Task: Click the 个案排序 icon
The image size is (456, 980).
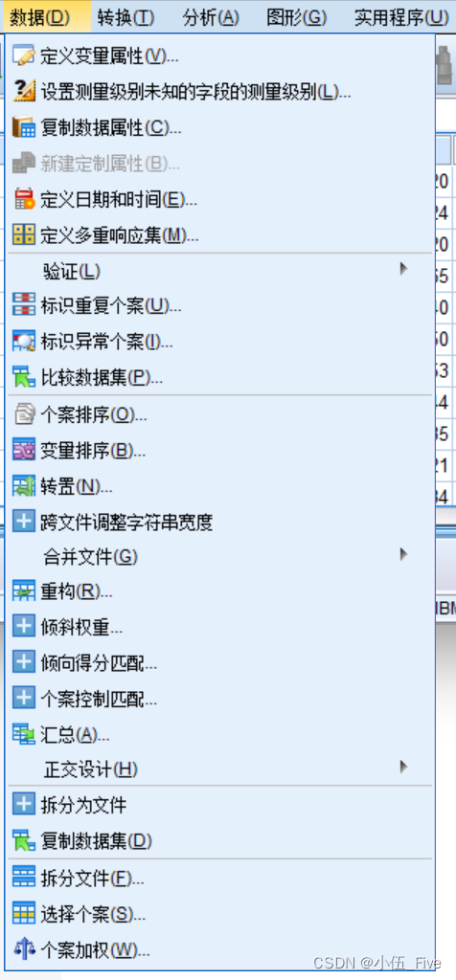Action: pyautogui.click(x=24, y=413)
